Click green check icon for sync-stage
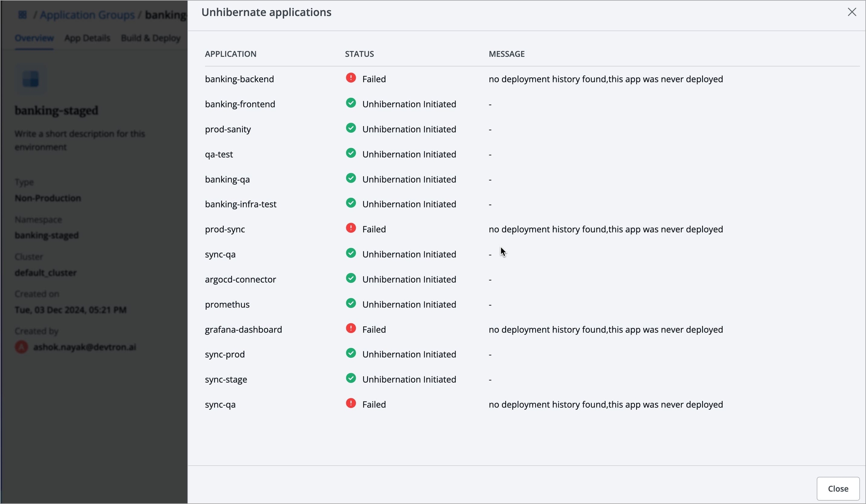This screenshot has width=866, height=504. [x=351, y=378]
